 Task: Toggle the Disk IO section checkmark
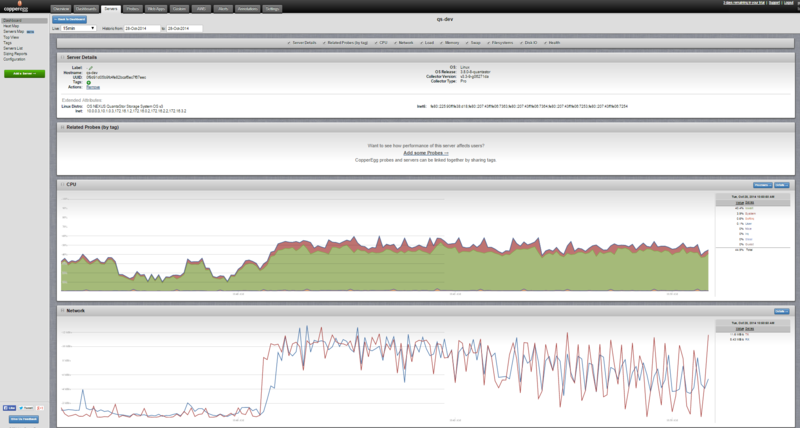coord(521,43)
